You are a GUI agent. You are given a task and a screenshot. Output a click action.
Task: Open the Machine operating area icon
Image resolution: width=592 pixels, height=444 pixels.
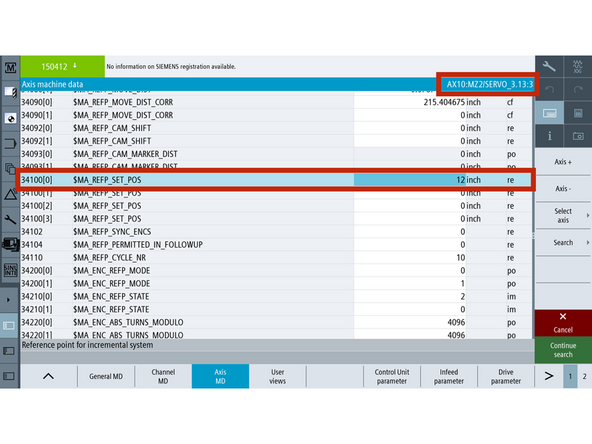(10, 68)
